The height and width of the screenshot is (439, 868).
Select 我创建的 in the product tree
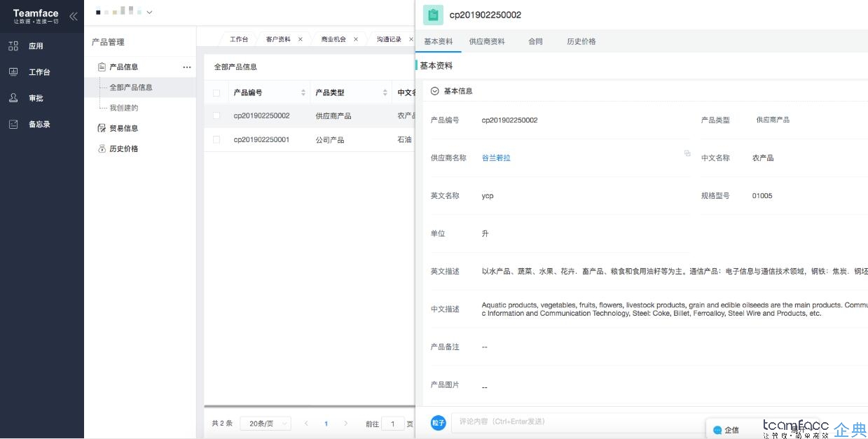click(x=124, y=108)
